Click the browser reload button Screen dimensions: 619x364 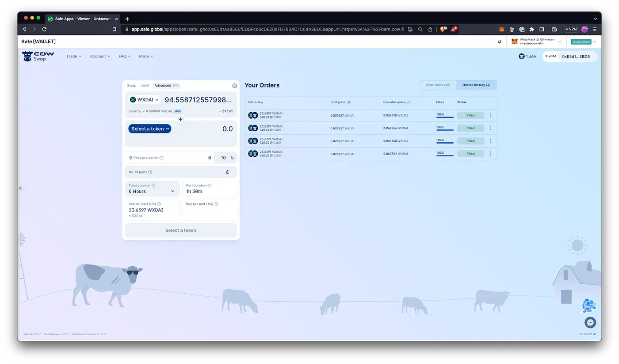[44, 29]
